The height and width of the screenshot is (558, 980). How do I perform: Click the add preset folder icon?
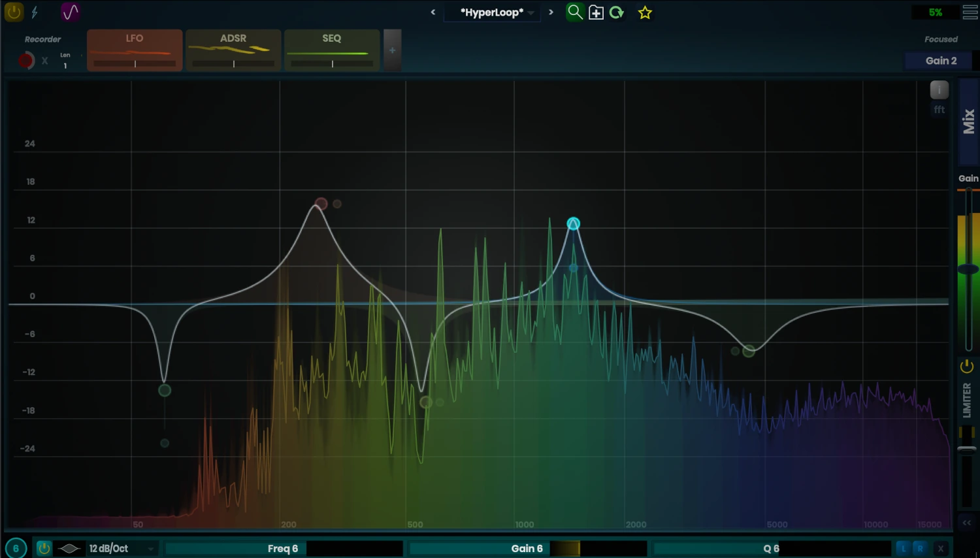tap(596, 12)
